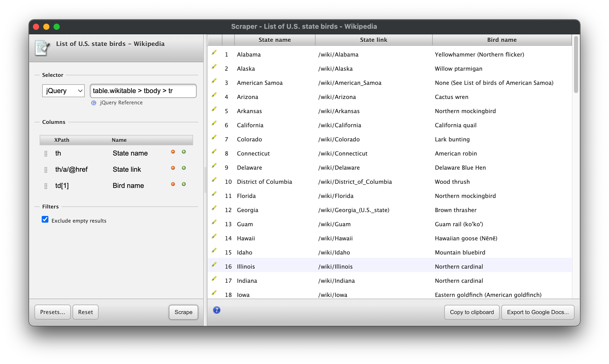Viewport: 609px width, 364px height.
Task: Click the 'Hawaiian goose (Nēnē)' cell
Action: click(x=466, y=238)
